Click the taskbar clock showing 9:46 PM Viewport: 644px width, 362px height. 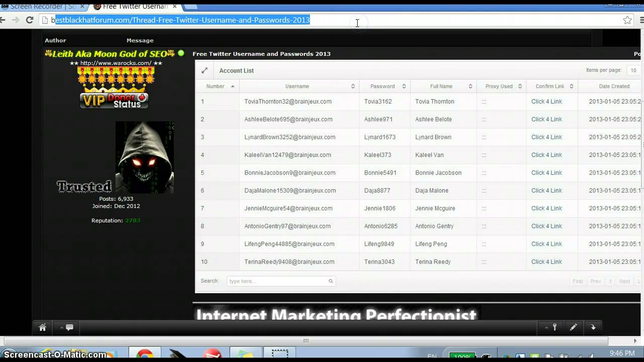click(x=622, y=353)
